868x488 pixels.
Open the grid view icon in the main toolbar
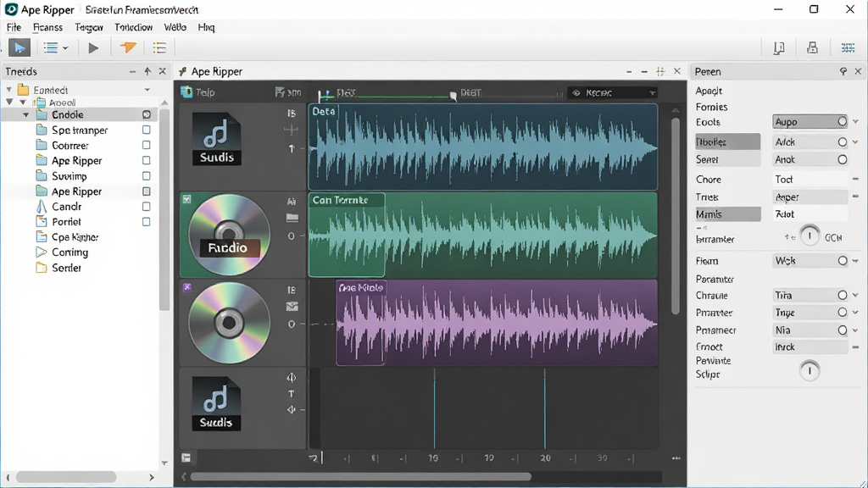pyautogui.click(x=848, y=48)
